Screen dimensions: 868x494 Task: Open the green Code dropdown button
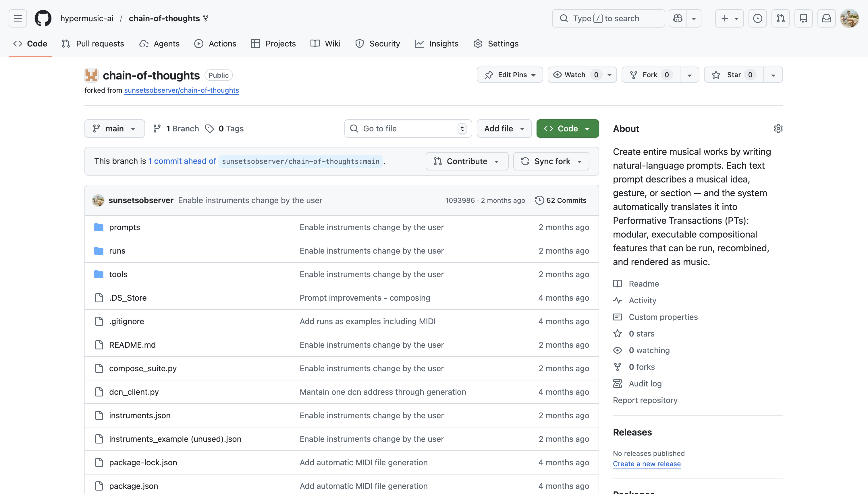pos(567,129)
